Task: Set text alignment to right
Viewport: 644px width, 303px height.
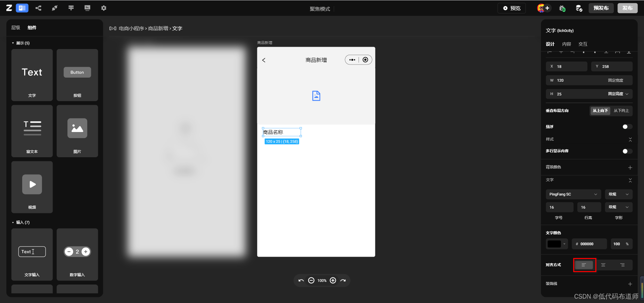Action: pyautogui.click(x=622, y=265)
